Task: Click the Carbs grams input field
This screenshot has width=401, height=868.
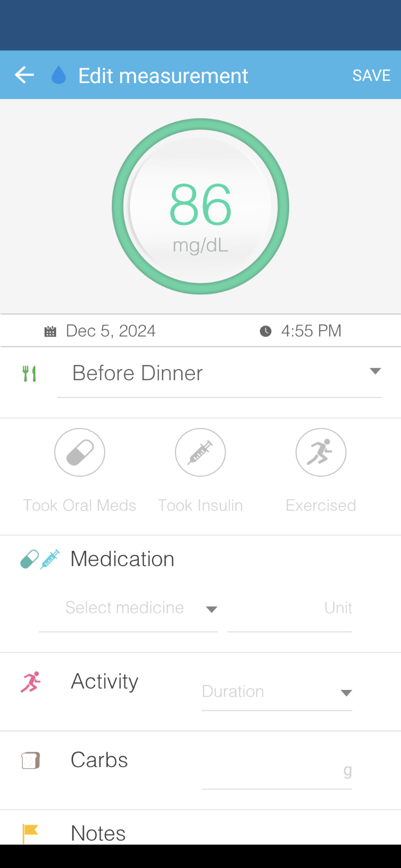Action: click(277, 771)
